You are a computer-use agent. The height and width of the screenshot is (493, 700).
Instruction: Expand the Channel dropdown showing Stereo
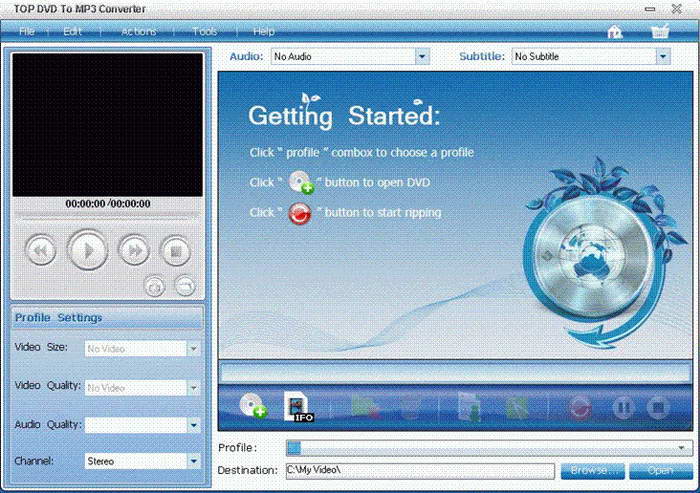tap(194, 461)
